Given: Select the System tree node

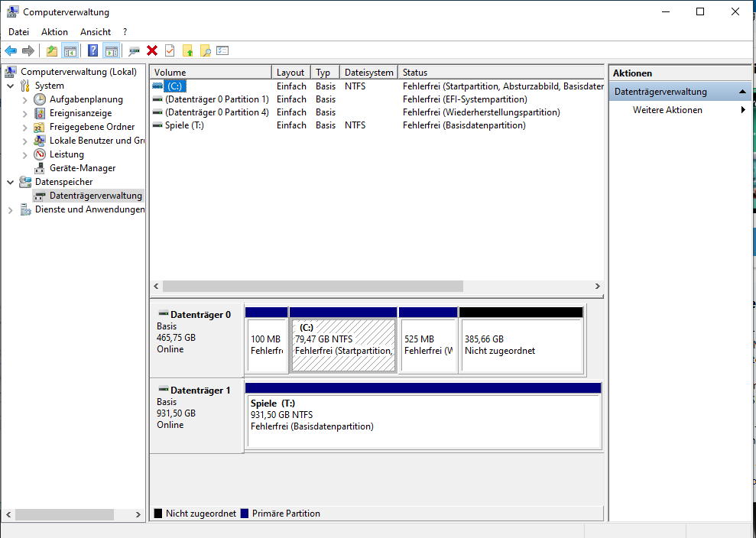Looking at the screenshot, I should (49, 86).
